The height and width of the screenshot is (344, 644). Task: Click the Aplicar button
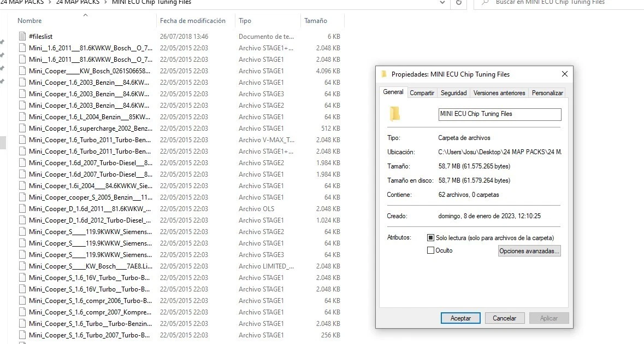point(549,318)
